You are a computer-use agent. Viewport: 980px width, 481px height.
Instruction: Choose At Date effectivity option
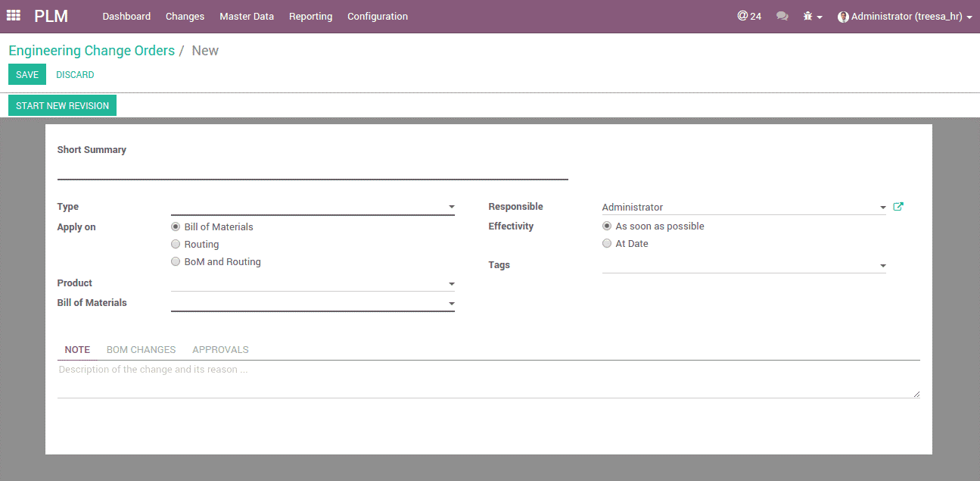607,243
